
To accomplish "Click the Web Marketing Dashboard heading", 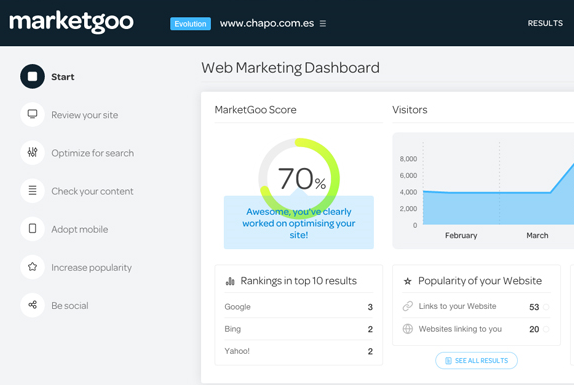I will click(x=290, y=68).
